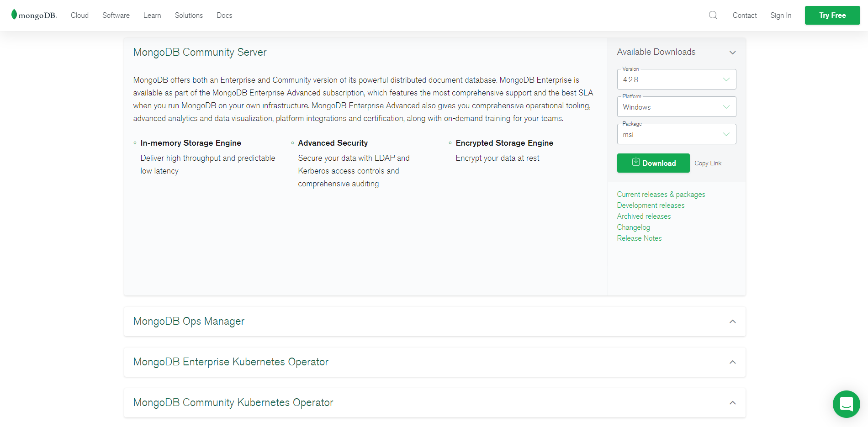
Task: Open the Package msi dropdown
Action: pyautogui.click(x=677, y=134)
